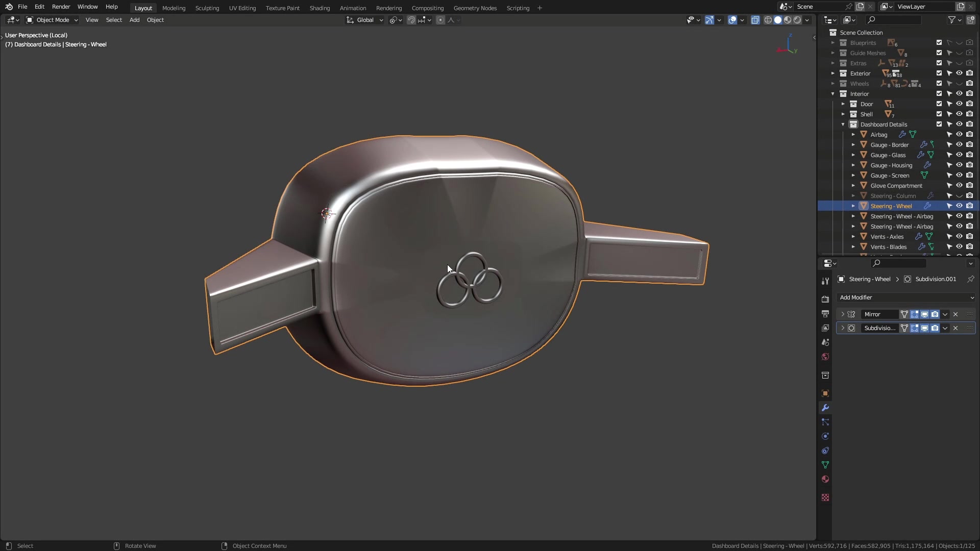Open the Physics properties tab
This screenshot has width=980, height=551.
825,436
